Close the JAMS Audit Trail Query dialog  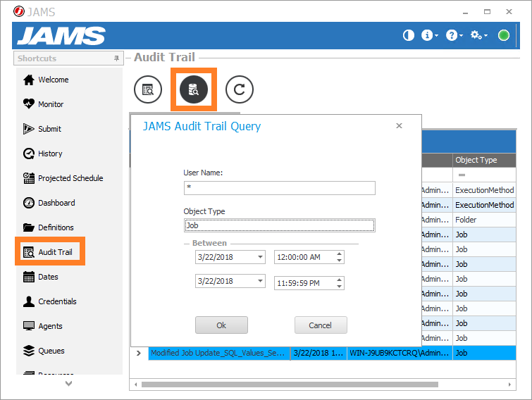(399, 126)
